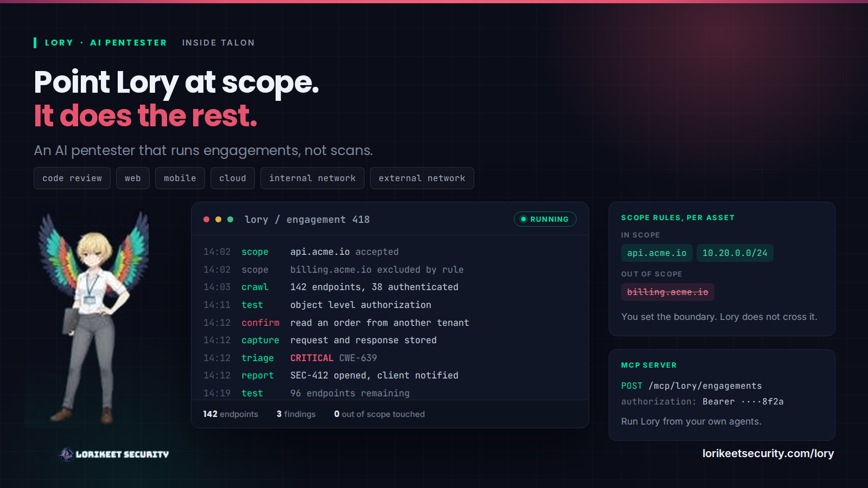Click the '3 findings' footer stat
This screenshot has height=488, width=868.
(x=296, y=414)
